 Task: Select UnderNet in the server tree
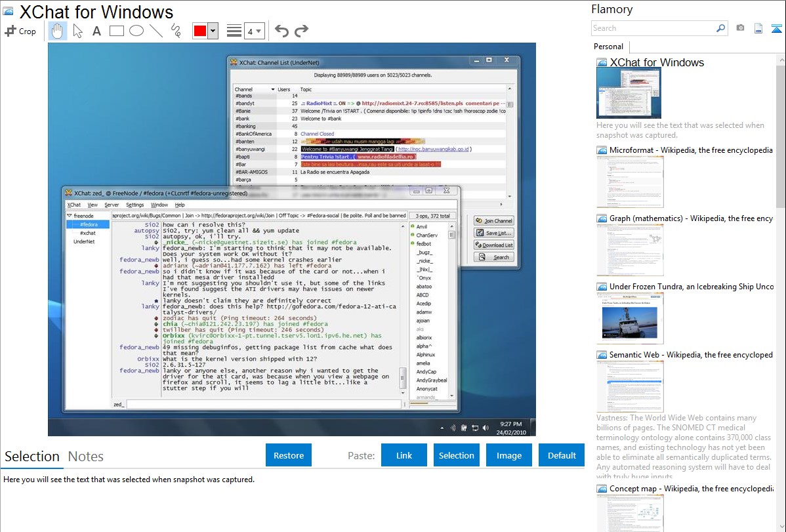coord(84,241)
